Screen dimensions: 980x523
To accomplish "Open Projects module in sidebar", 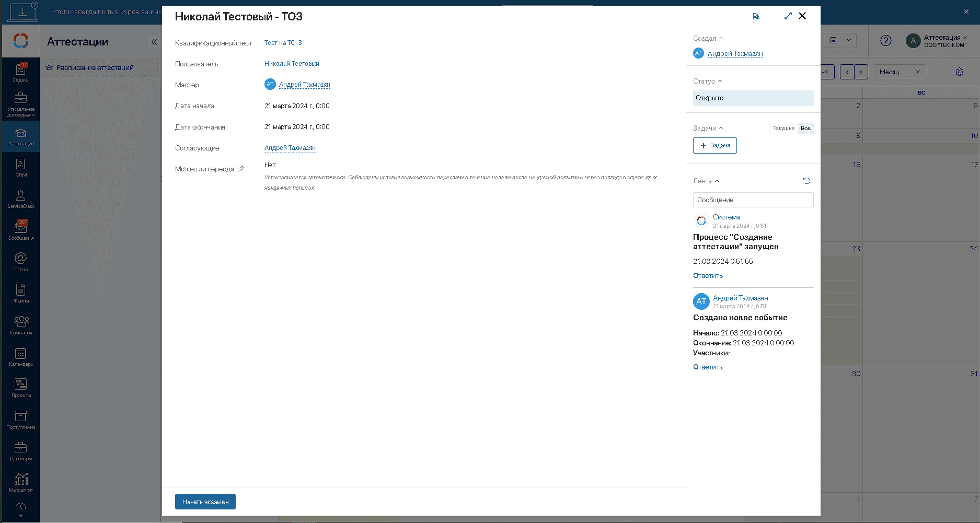I will (21, 388).
